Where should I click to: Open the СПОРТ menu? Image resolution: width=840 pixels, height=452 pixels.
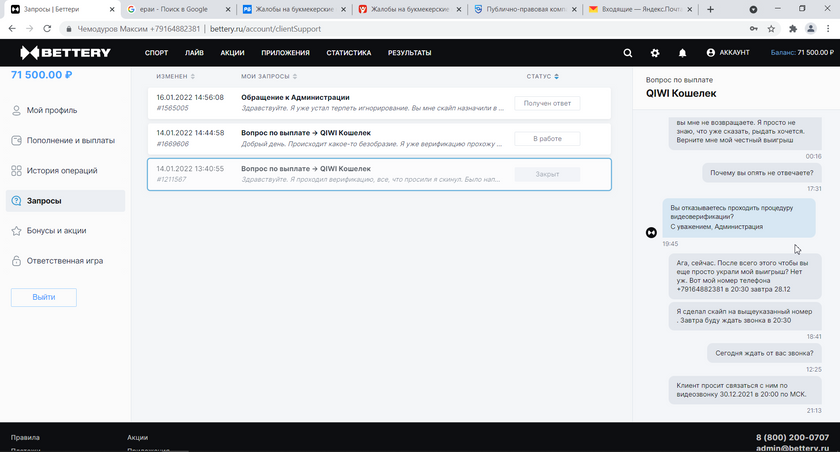[156, 53]
